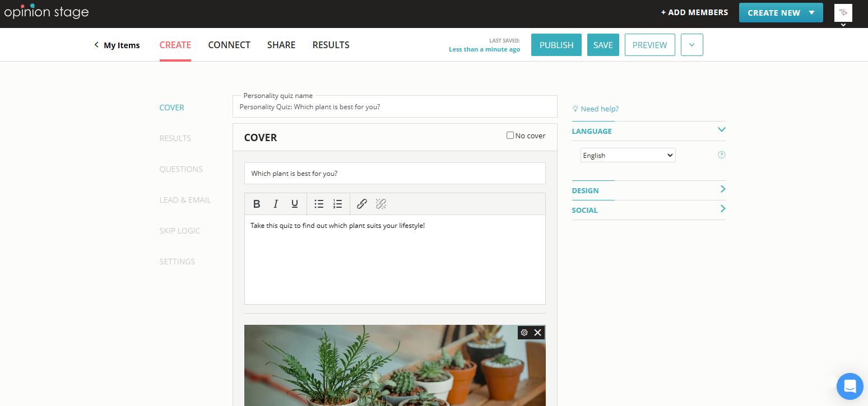Apply italic formatting to the text
868x406 pixels.
[x=276, y=204]
